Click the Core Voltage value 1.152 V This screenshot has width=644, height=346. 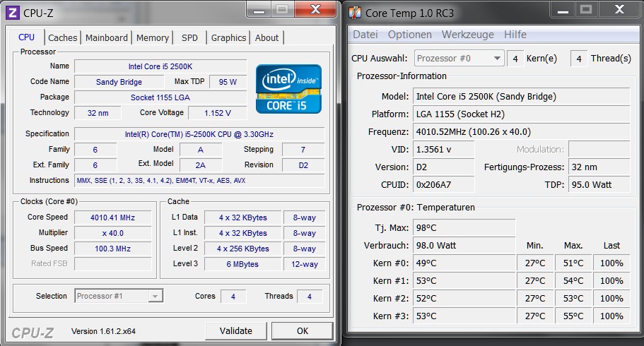pyautogui.click(x=217, y=113)
